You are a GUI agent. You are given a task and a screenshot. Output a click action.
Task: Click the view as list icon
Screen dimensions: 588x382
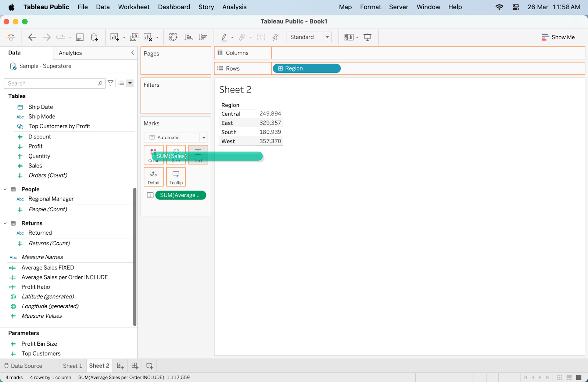tap(121, 83)
